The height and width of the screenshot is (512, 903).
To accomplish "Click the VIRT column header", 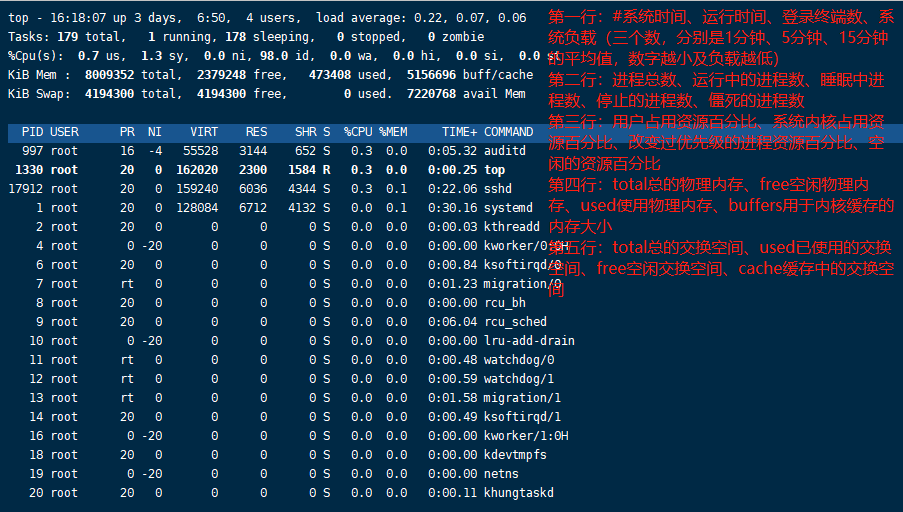I will tap(204, 132).
